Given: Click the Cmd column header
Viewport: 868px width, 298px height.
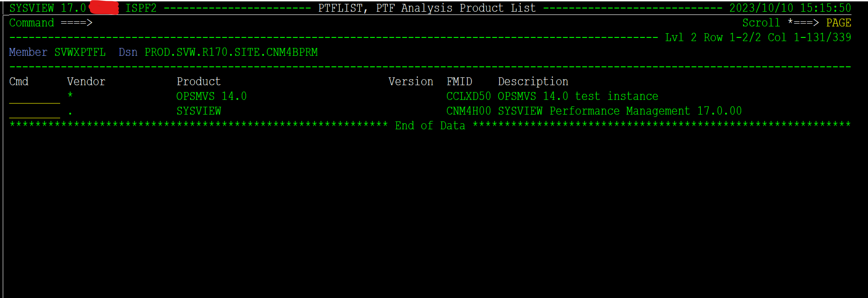Looking at the screenshot, I should pos(19,82).
